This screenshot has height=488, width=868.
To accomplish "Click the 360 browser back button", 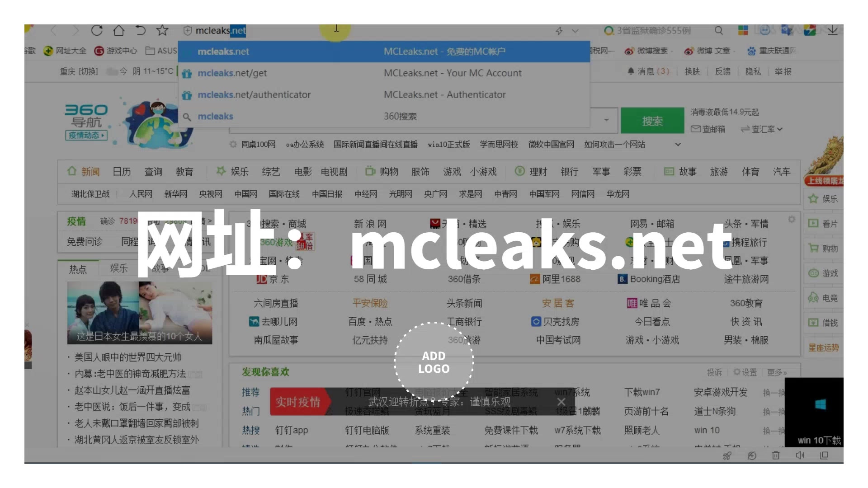I will click(53, 30).
